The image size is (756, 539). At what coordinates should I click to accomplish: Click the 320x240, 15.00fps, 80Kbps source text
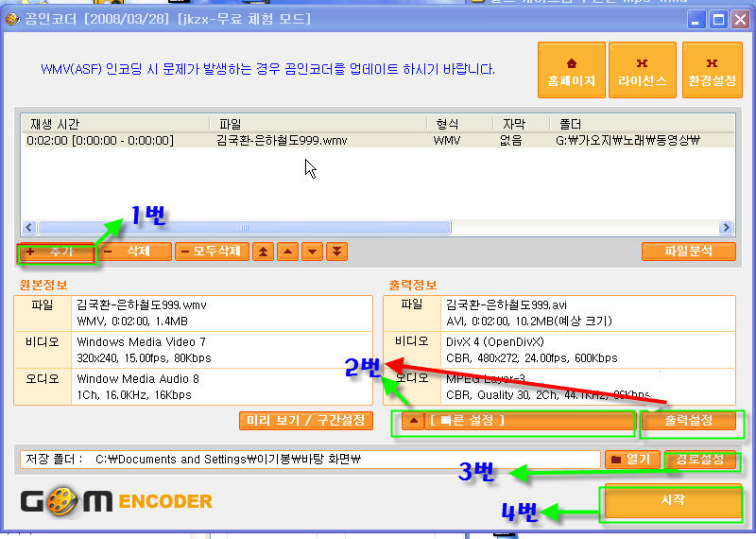(145, 358)
